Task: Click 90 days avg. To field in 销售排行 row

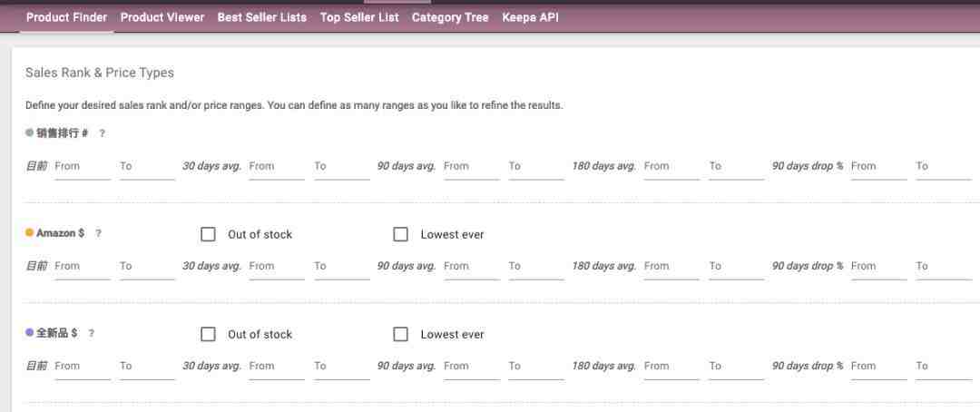Action: 536,167
